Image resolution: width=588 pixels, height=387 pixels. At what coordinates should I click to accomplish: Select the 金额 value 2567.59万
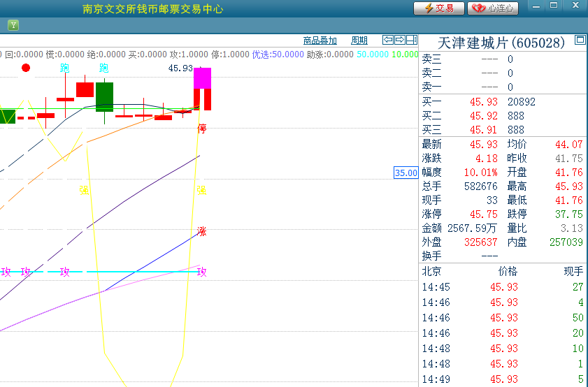[472, 228]
